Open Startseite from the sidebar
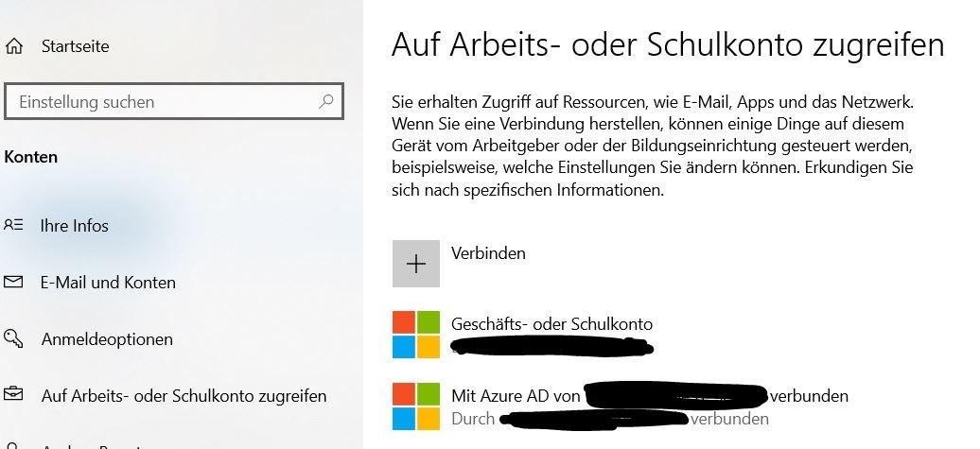The image size is (980, 449). 75,46
